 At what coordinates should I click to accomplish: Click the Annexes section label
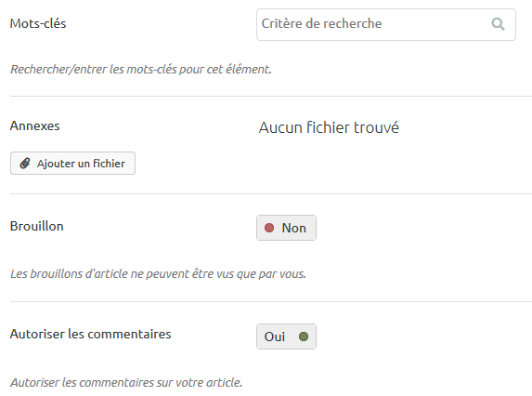pyautogui.click(x=34, y=125)
